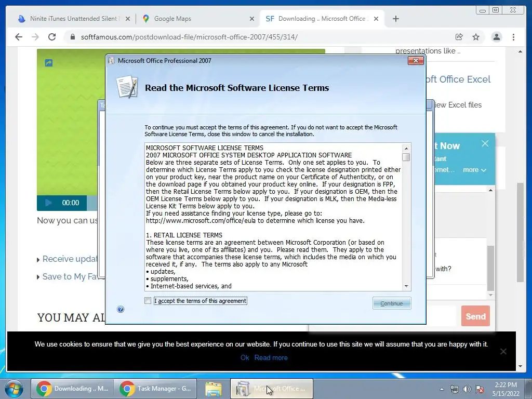Open the cookie 'Read more' link
Image resolution: width=532 pixels, height=399 pixels.
coord(271,357)
